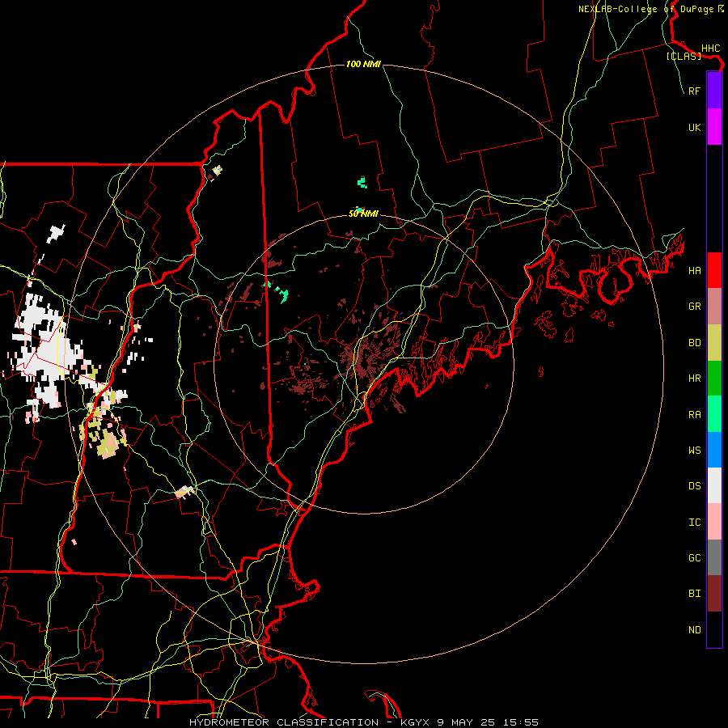This screenshot has width=728, height=728.
Task: Click the light pink IC legend swatch
Action: pyautogui.click(x=714, y=522)
